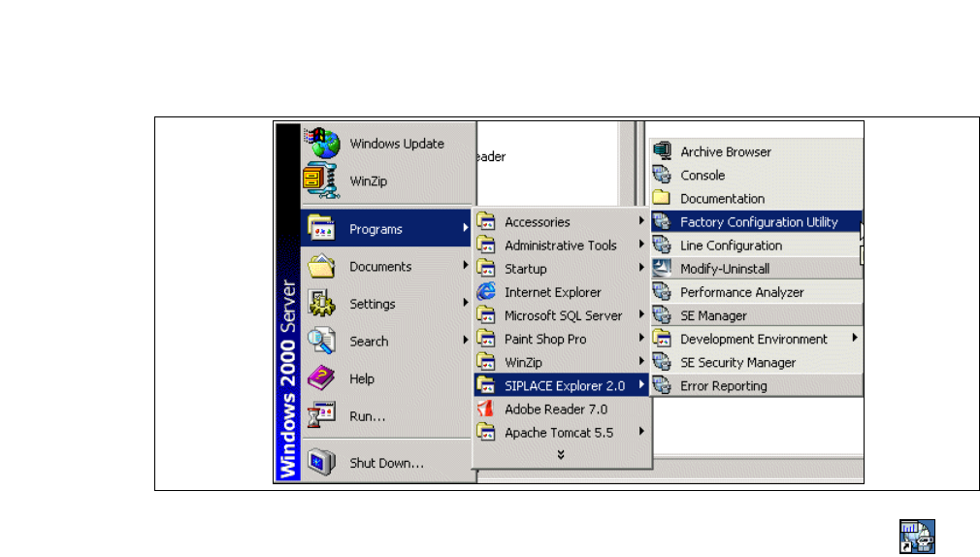Click the Shut Down monitor icon
Viewport: 980px width, 557px height.
pyautogui.click(x=321, y=462)
